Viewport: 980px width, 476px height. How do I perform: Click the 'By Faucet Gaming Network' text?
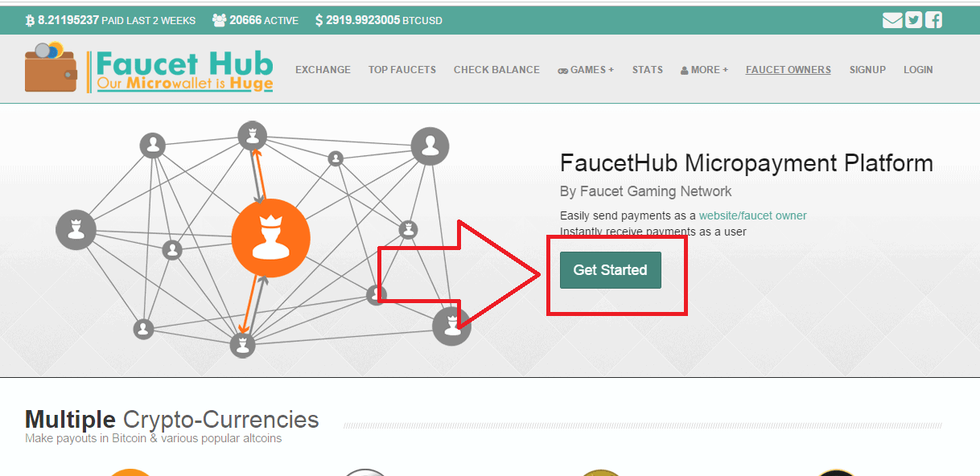[646, 191]
